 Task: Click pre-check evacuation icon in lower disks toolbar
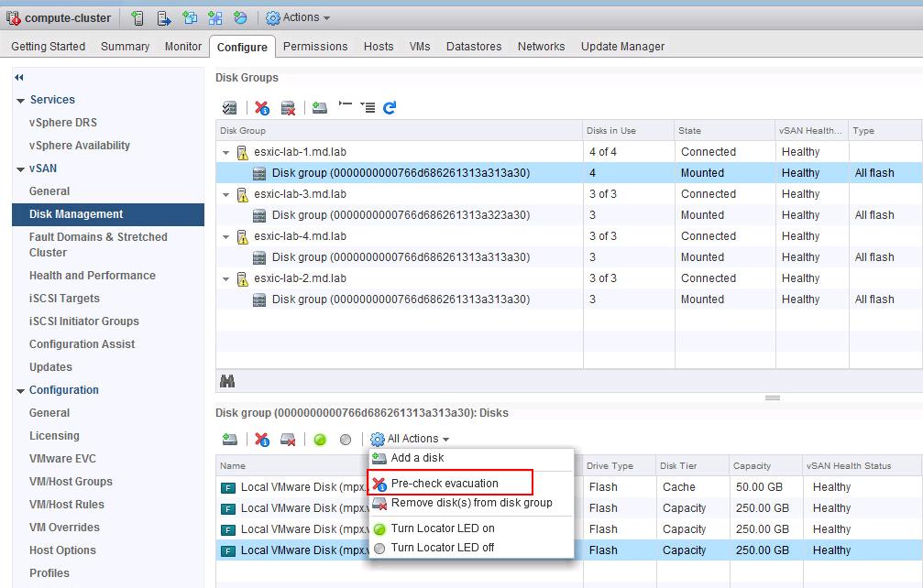click(x=262, y=440)
